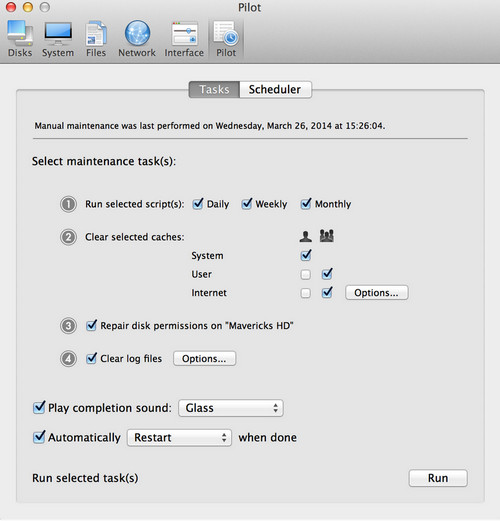Open Clear log files Options button
The width and height of the screenshot is (500, 521).
coord(204,359)
